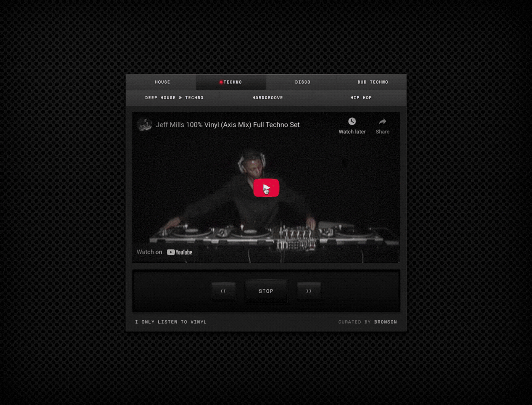
Task: Switch to Deep House & Techno tab
Action: (x=174, y=98)
